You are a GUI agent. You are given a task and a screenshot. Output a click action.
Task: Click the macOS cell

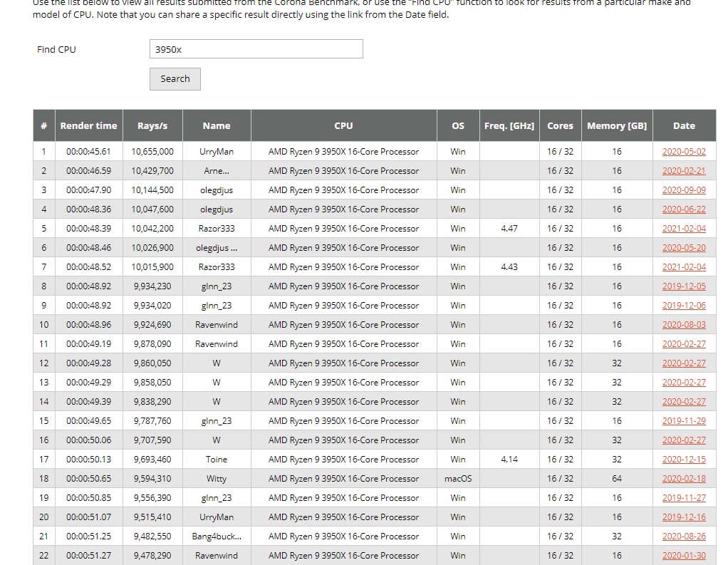[458, 479]
